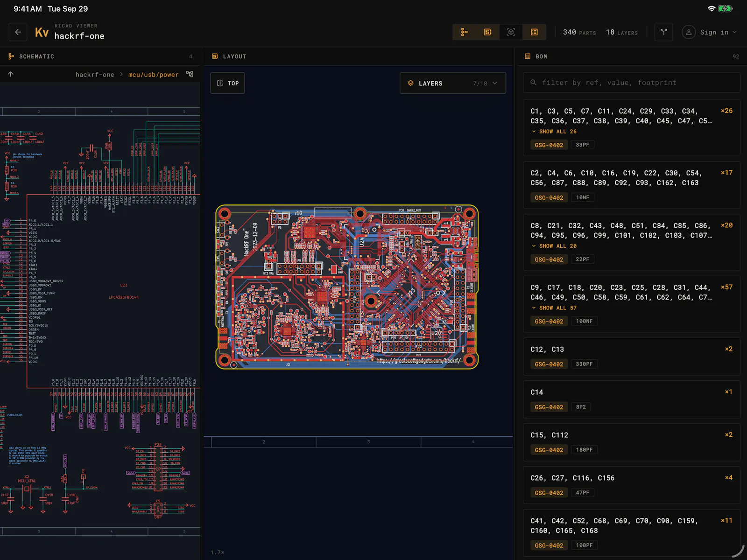The width and height of the screenshot is (747, 560).
Task: Click the user avatar icon
Action: [689, 32]
